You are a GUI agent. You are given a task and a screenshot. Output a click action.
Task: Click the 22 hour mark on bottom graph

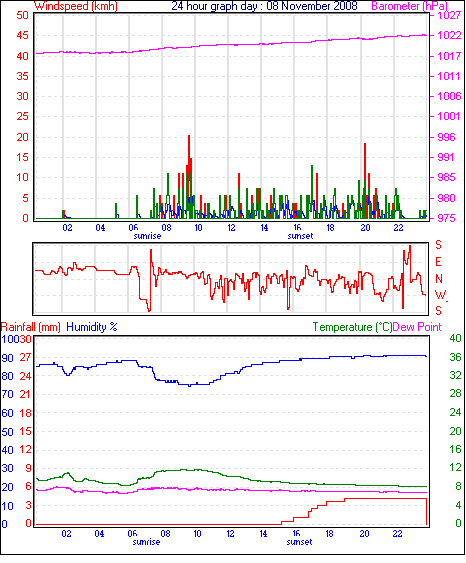coord(397,534)
